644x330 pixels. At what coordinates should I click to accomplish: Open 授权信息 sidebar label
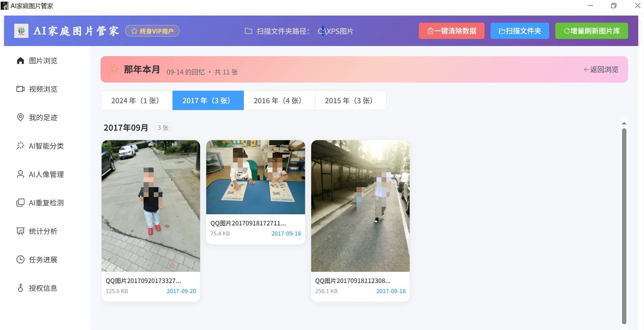[43, 288]
